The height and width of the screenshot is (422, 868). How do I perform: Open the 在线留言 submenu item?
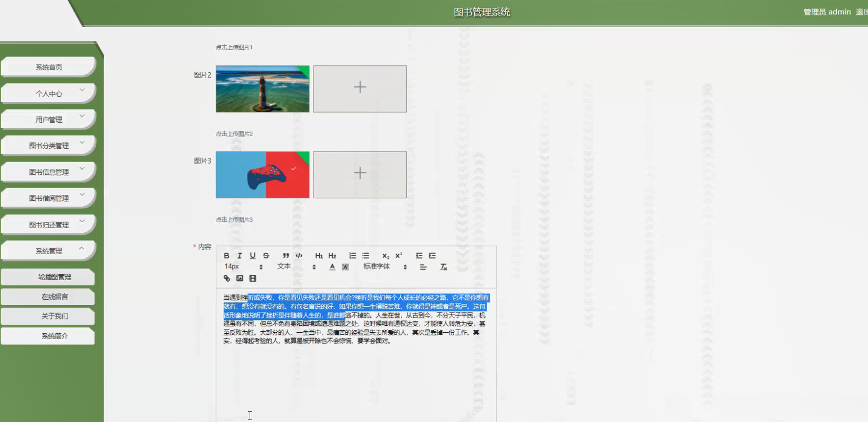click(x=48, y=297)
